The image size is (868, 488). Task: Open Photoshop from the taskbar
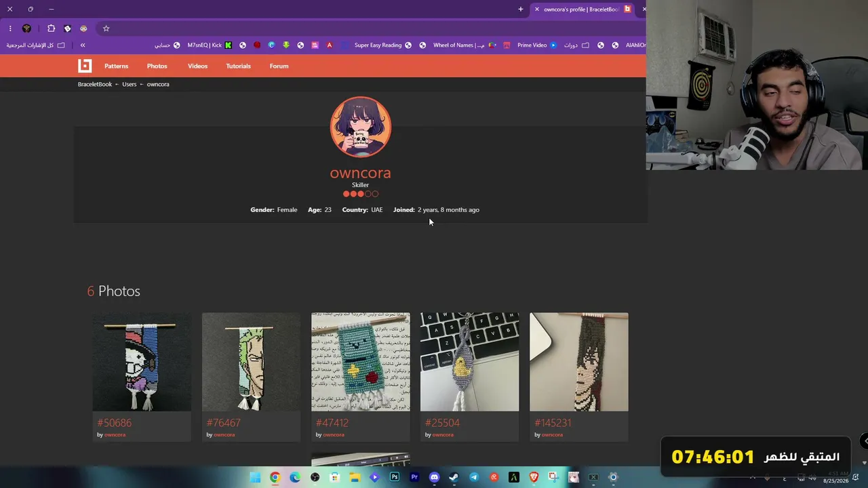coord(395,477)
